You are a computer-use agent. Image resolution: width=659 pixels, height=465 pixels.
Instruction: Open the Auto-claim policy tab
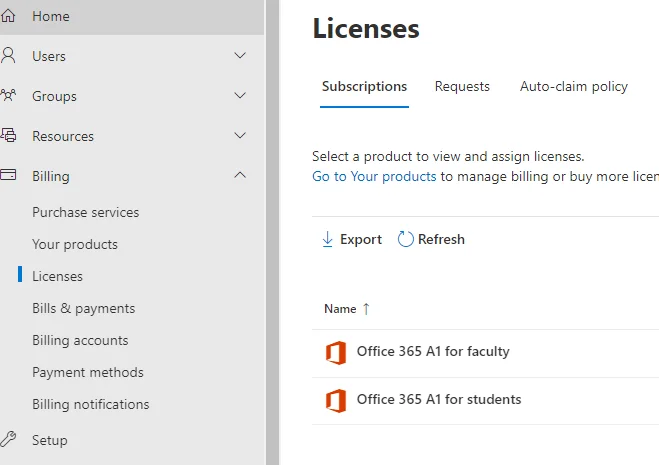click(x=574, y=87)
